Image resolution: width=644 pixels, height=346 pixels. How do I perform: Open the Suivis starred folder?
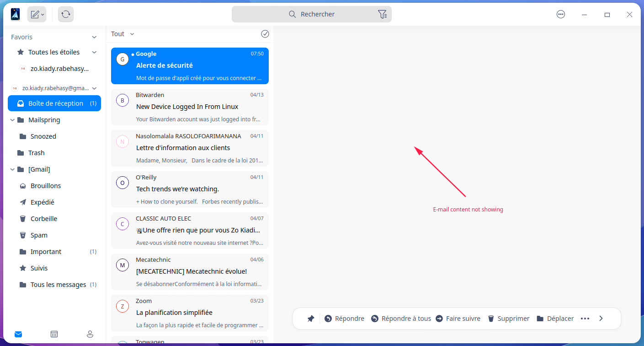pos(54,268)
